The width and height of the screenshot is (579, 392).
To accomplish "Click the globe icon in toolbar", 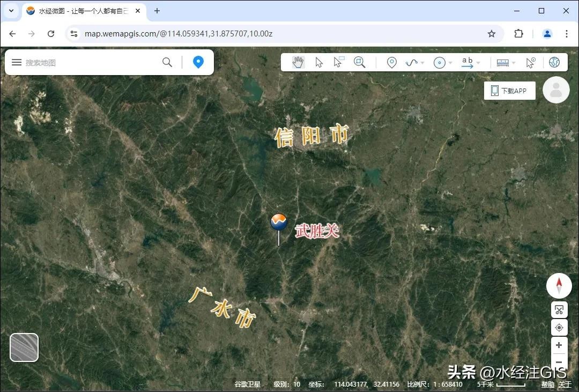I will [554, 63].
